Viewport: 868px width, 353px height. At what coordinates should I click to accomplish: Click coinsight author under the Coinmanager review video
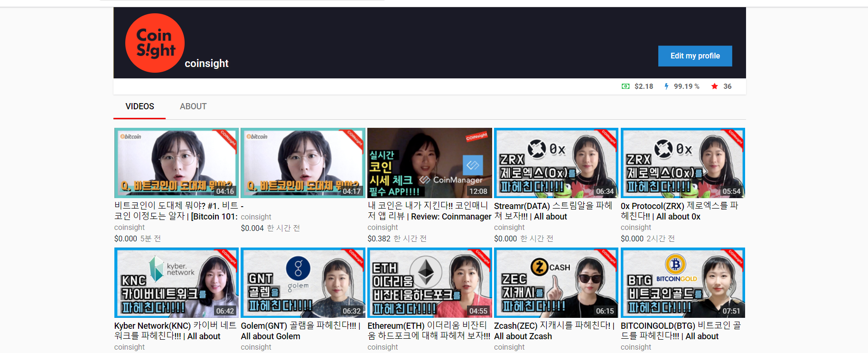coord(383,228)
